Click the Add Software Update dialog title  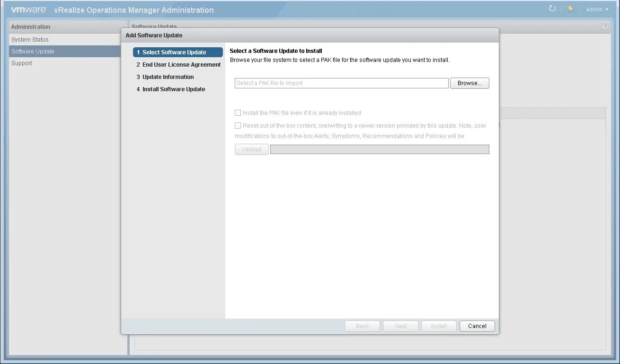[x=154, y=35]
